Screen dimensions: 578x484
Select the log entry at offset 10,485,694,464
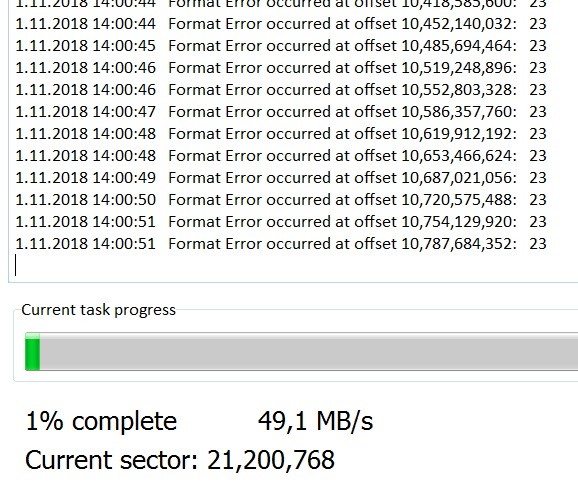[x=281, y=46]
